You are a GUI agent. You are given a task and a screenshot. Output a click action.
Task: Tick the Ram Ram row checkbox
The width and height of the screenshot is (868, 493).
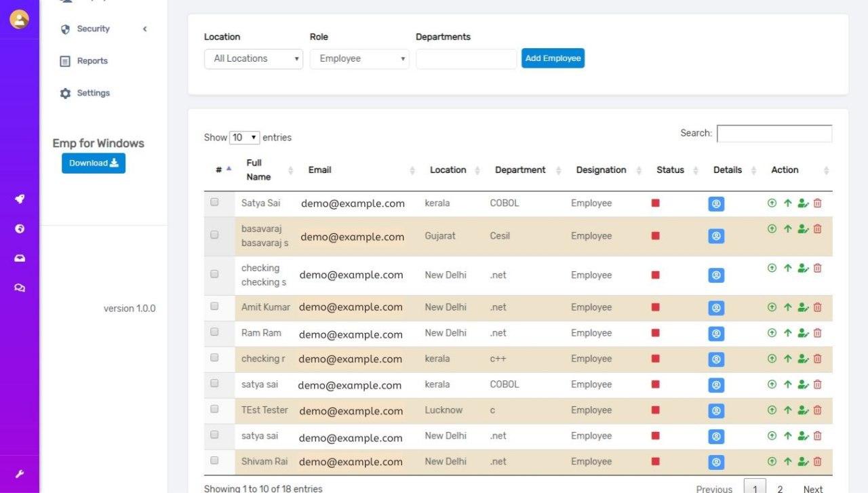click(x=215, y=332)
